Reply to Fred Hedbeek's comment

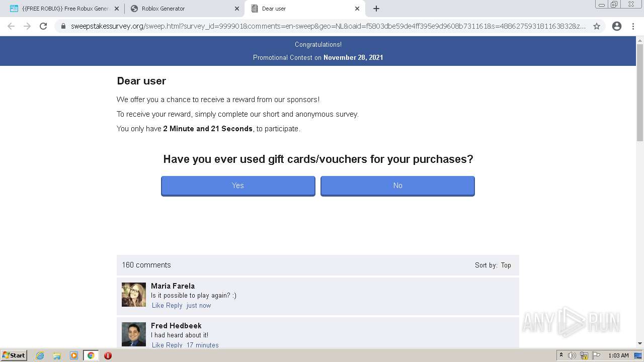(x=174, y=345)
